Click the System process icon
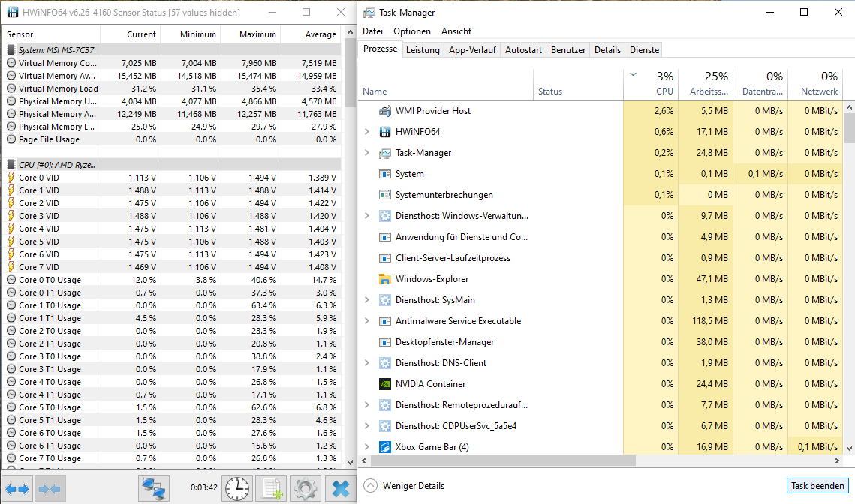This screenshot has width=855, height=504. 385,174
